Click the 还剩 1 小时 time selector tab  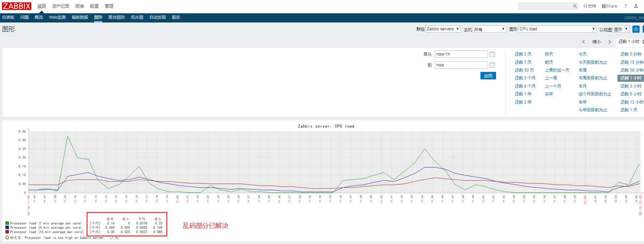[x=629, y=42]
